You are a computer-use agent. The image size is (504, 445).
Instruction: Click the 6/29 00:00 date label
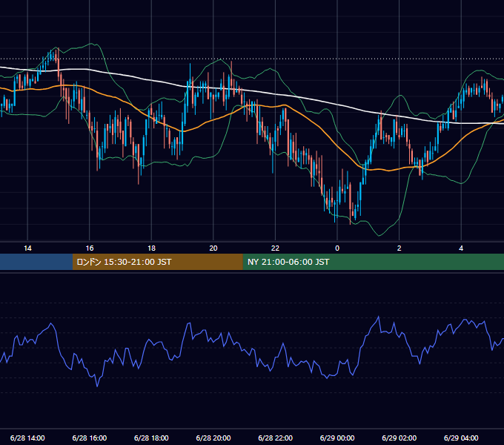[337, 438]
